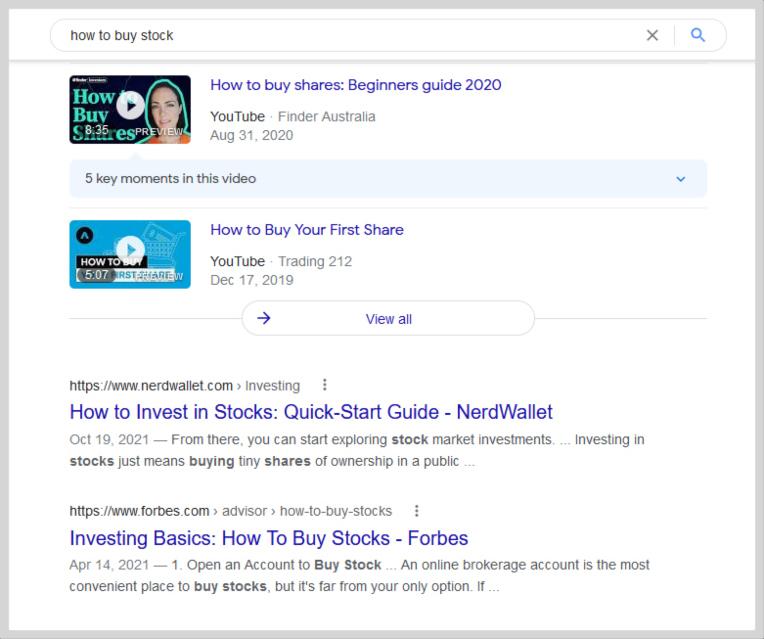Open 'Investing Basics: How To Buy Stocks - Forbes'
The image size is (764, 639).
(x=268, y=538)
